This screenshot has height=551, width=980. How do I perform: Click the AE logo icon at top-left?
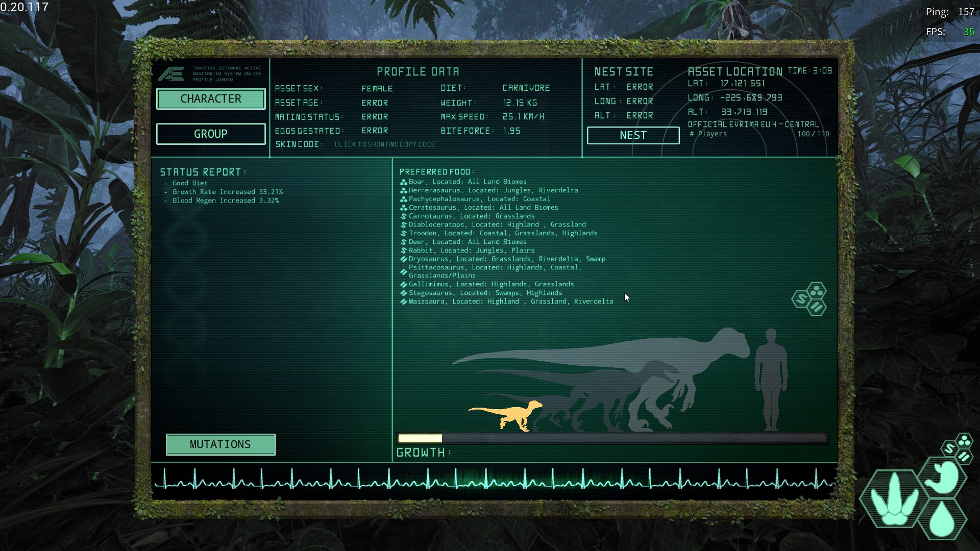[x=170, y=74]
